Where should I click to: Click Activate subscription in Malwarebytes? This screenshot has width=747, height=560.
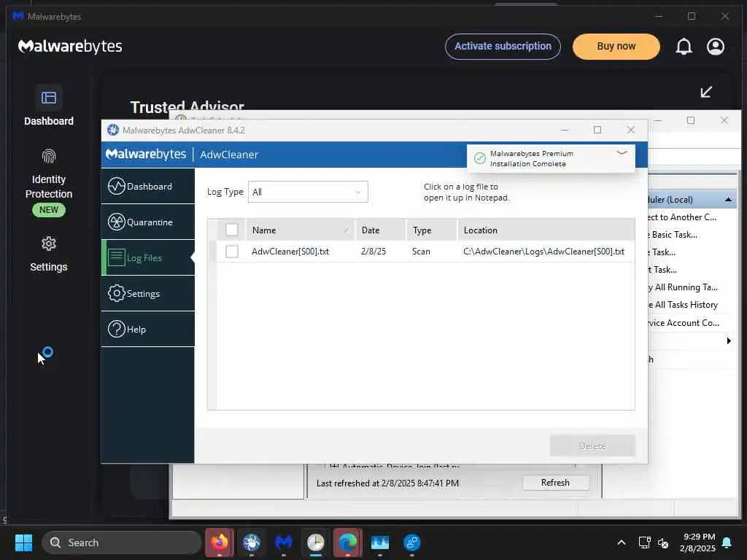coord(503,46)
